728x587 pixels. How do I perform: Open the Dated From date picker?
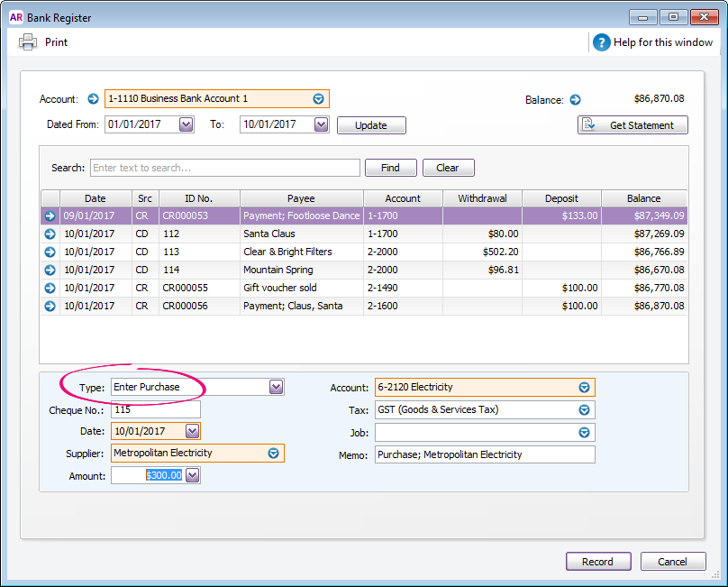(x=186, y=125)
